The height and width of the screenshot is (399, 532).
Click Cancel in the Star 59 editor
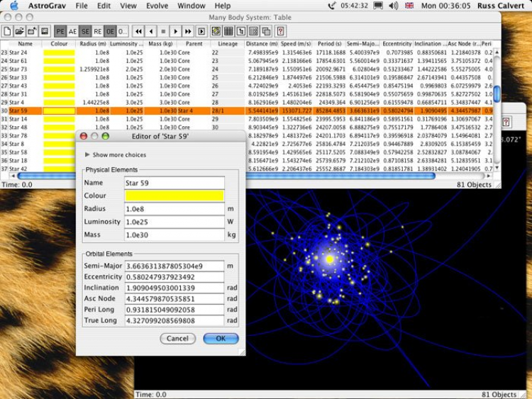point(178,339)
